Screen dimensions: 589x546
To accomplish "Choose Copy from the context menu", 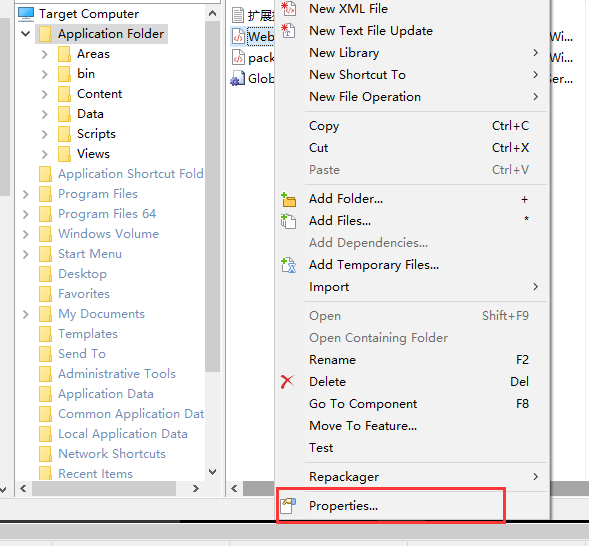I will (412, 126).
